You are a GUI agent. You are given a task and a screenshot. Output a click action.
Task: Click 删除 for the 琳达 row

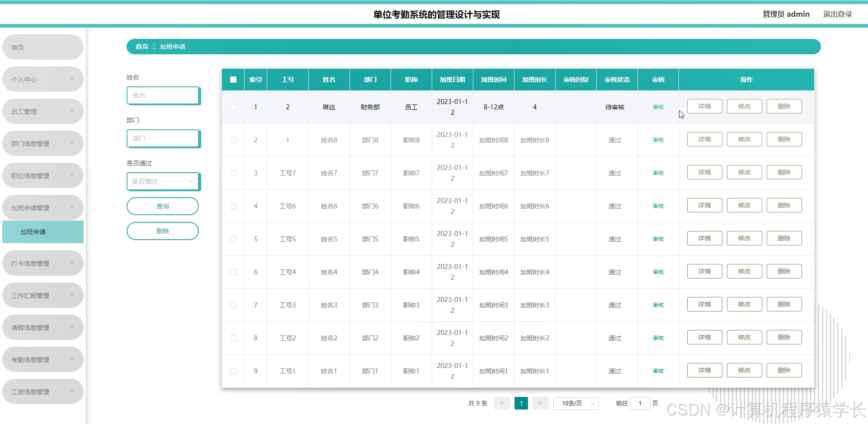coord(784,106)
